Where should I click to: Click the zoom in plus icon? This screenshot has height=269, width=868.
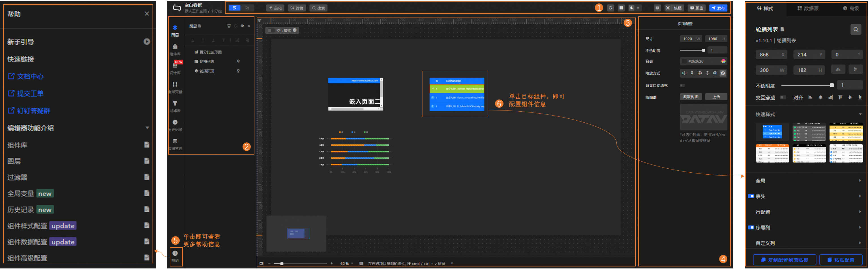coord(332,263)
